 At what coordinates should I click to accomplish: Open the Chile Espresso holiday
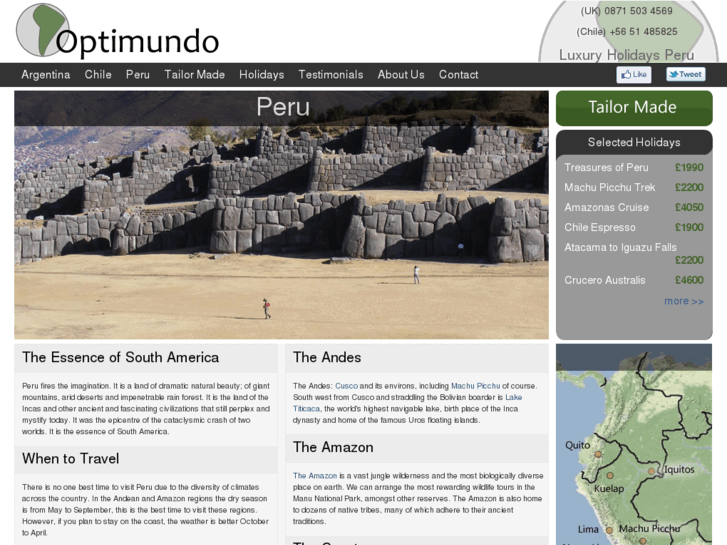click(599, 227)
